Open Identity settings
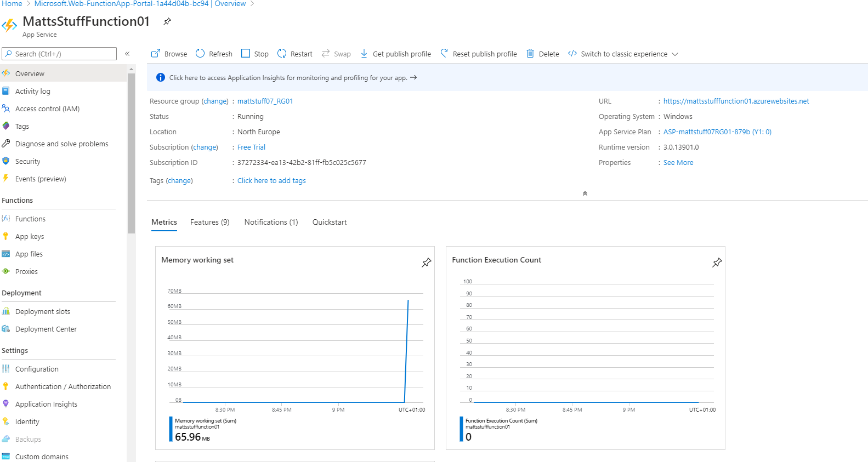 (x=63, y=421)
